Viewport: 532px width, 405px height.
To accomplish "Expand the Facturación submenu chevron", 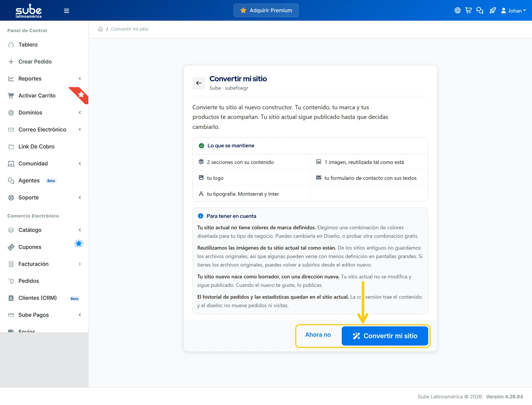I will [80, 264].
